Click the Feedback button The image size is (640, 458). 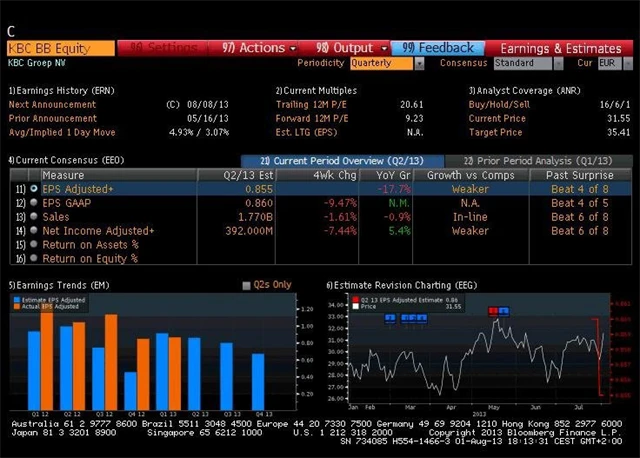click(x=438, y=47)
